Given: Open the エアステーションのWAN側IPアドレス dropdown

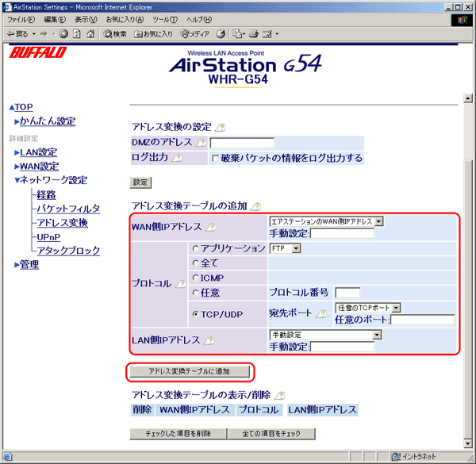Looking at the screenshot, I should click(x=326, y=221).
